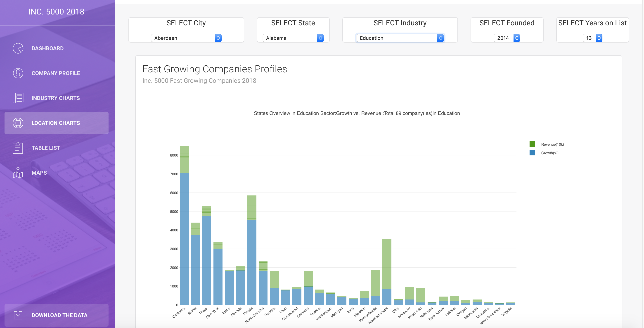Click the Pennsylvania bar in chart
Screen dimensions: 644x328
coord(376,288)
